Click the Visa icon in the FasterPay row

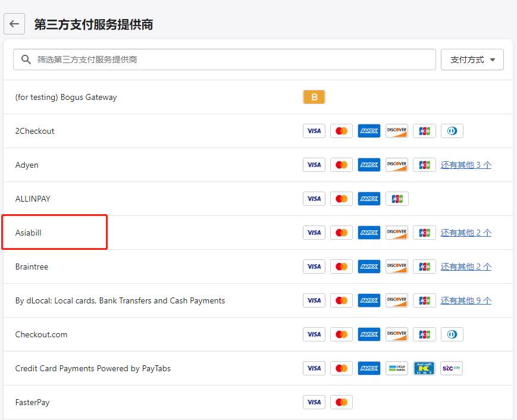(x=314, y=402)
